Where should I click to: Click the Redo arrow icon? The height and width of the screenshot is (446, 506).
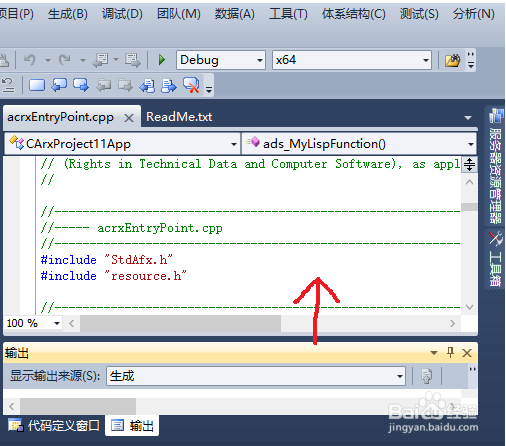(x=65, y=60)
